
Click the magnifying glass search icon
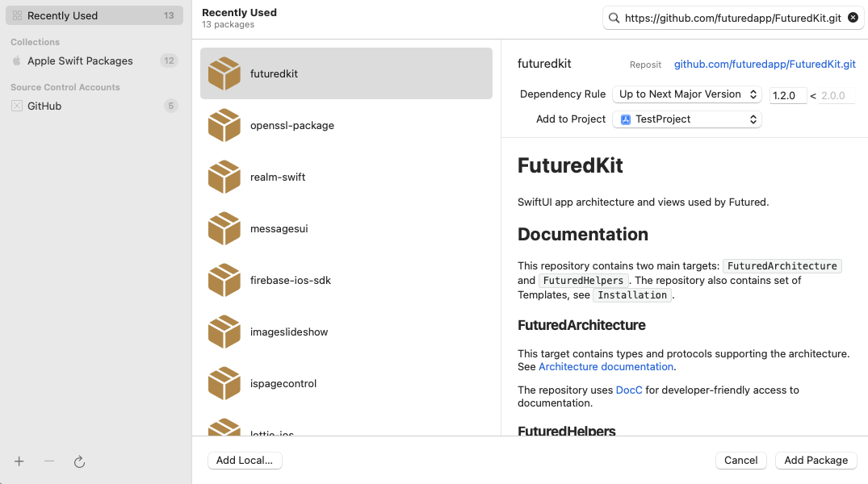(614, 18)
